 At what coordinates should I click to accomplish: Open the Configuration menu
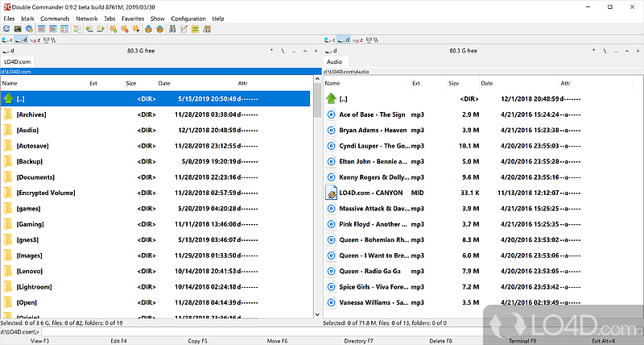point(188,18)
